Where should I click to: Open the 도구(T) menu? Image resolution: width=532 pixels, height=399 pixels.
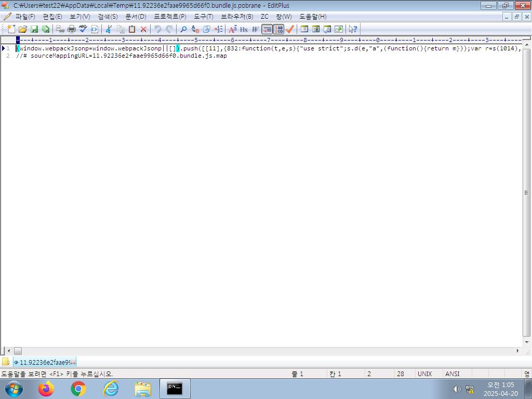click(x=204, y=17)
